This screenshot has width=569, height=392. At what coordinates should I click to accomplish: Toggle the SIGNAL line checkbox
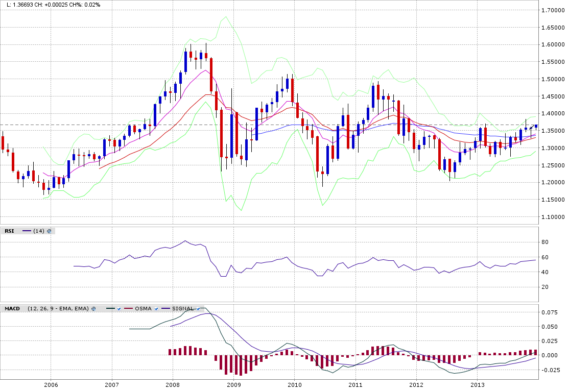pos(198,309)
